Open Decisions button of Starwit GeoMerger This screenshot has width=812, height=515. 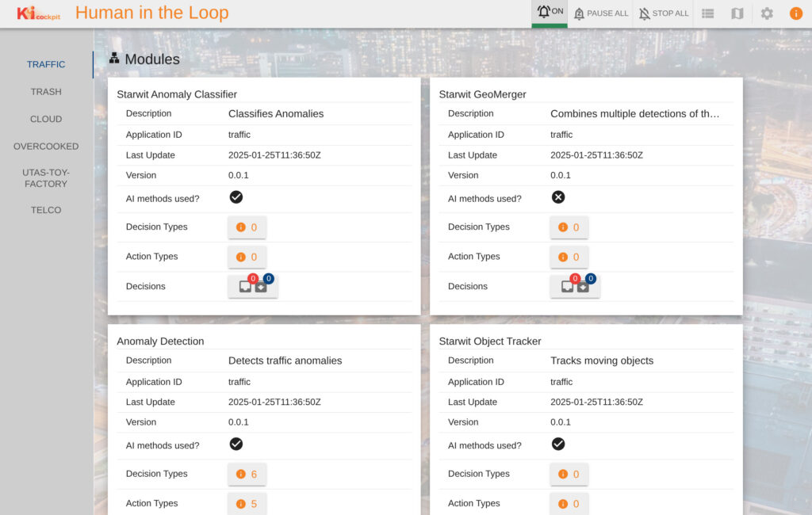pyautogui.click(x=575, y=286)
